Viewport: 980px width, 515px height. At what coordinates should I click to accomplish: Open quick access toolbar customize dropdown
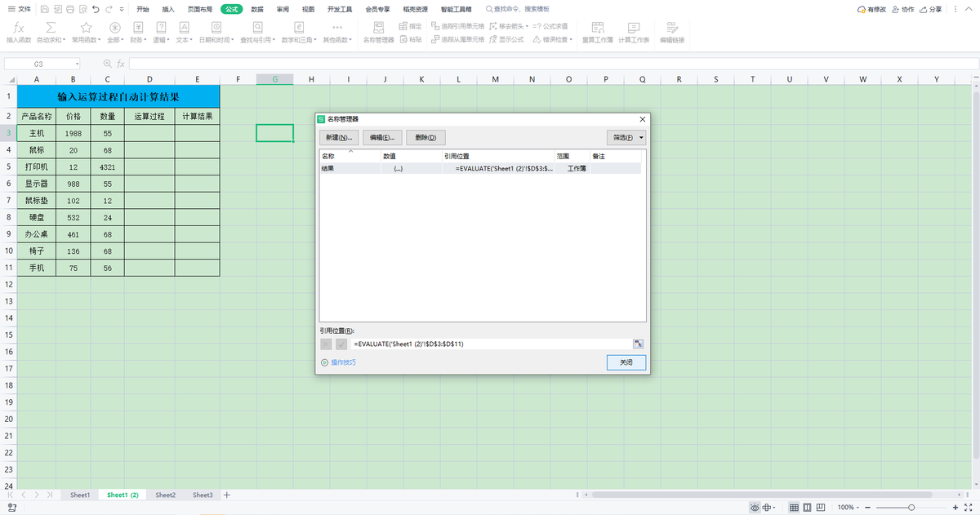coord(123,9)
